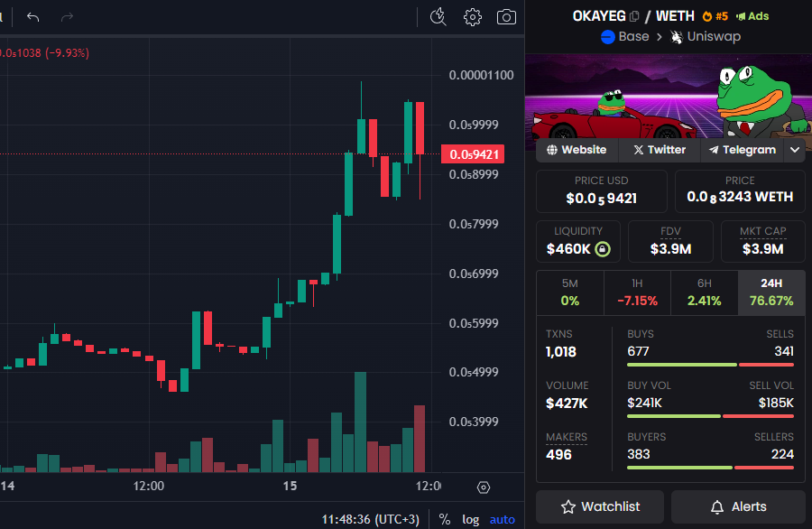This screenshot has height=529, width=812.
Task: Open the token Telegram group
Action: point(743,150)
